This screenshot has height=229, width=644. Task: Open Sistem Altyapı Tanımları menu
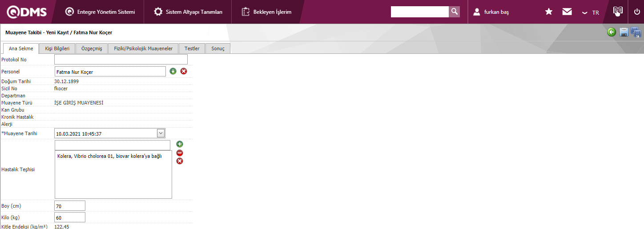(x=188, y=12)
